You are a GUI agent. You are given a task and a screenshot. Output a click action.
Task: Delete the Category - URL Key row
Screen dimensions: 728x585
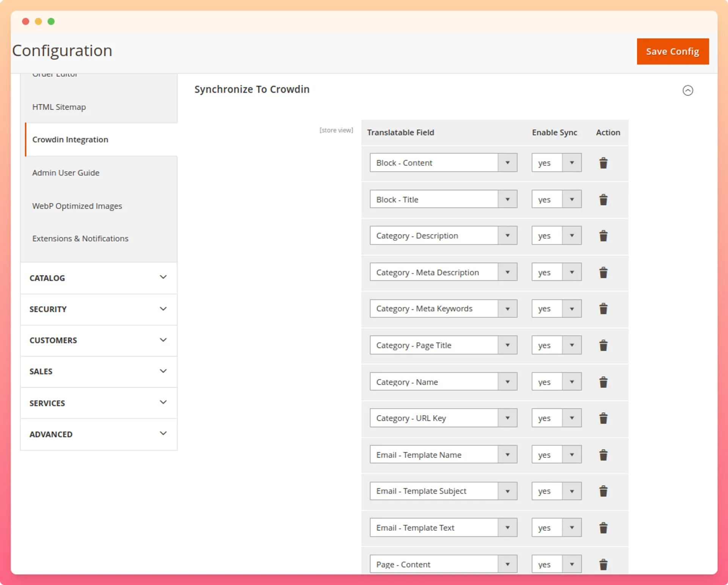(x=603, y=418)
